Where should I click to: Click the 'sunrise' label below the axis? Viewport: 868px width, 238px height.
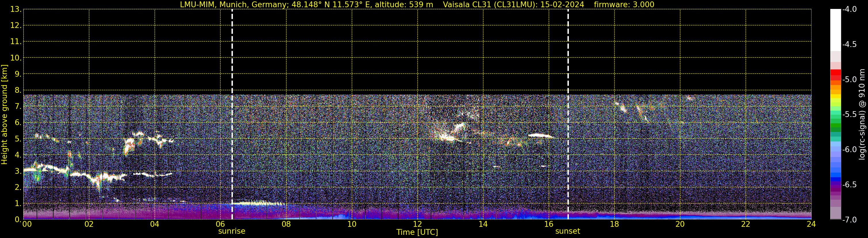click(x=232, y=231)
